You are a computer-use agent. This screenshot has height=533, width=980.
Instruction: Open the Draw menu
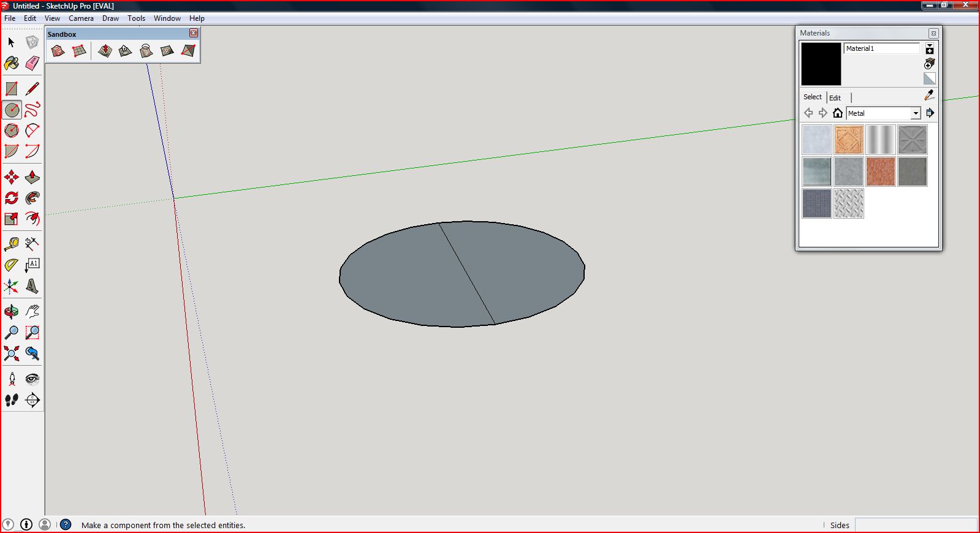pos(110,18)
